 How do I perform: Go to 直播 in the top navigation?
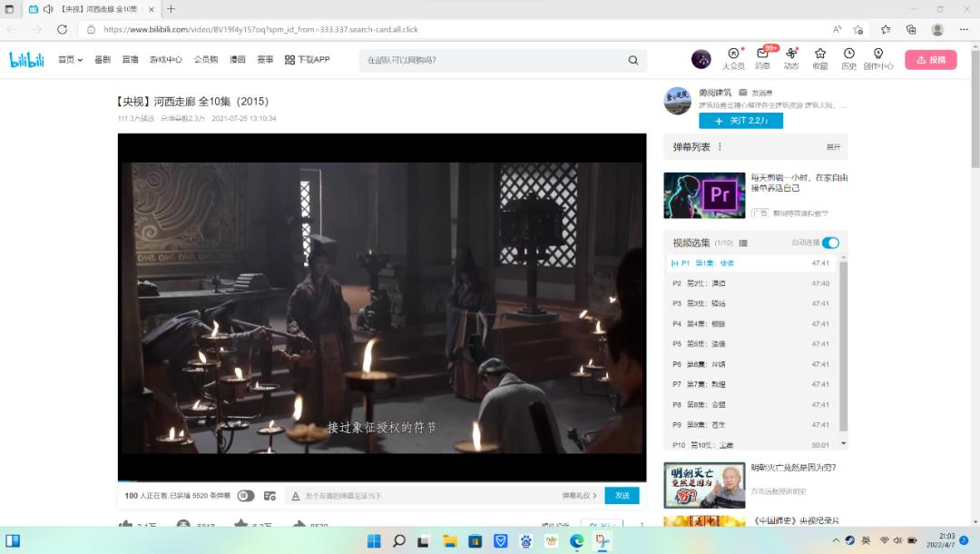click(130, 60)
